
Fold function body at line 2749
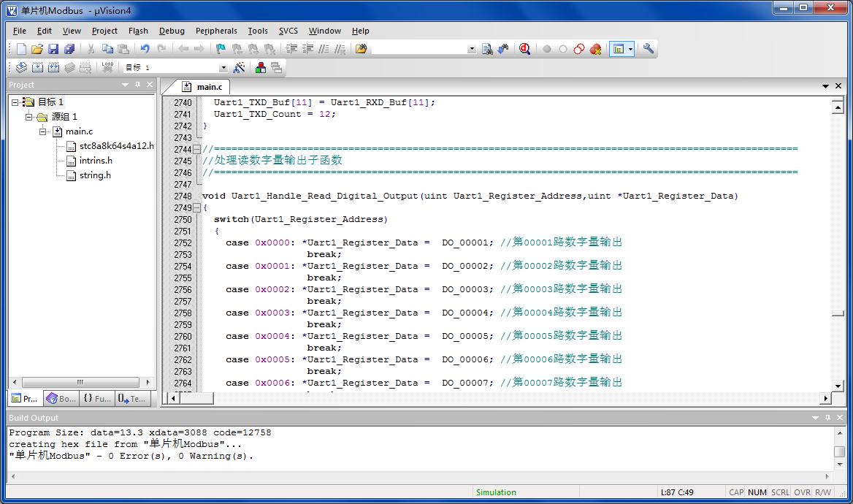tap(197, 208)
